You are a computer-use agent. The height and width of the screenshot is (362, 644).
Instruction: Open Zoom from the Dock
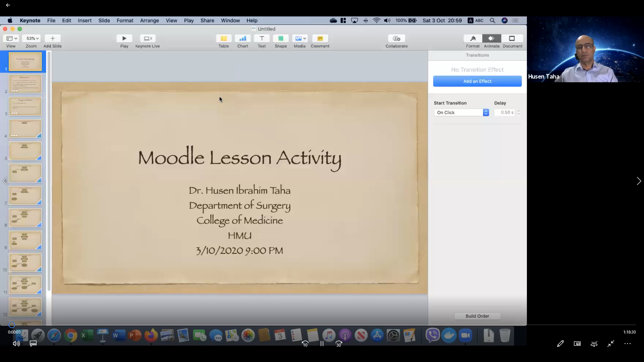[x=465, y=335]
